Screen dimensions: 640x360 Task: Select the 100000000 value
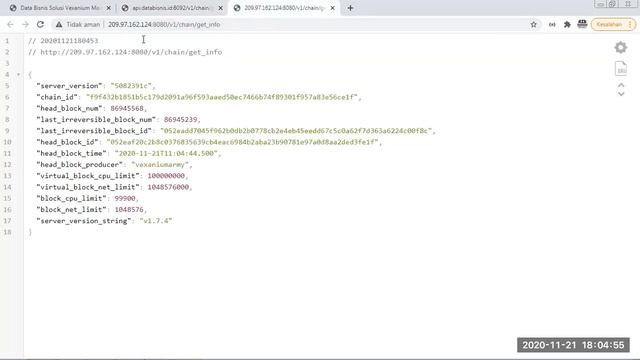click(x=166, y=176)
